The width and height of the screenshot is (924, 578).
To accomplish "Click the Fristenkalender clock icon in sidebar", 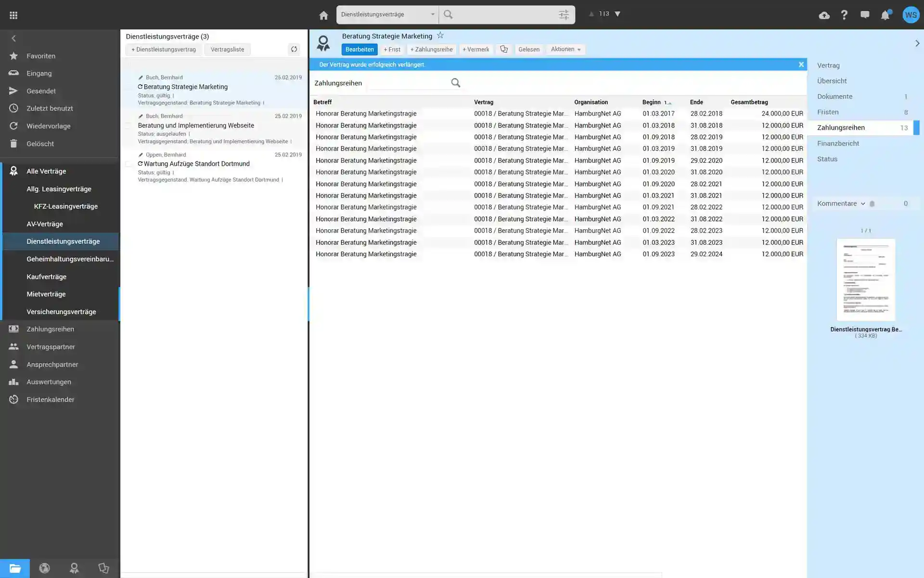I will point(13,399).
